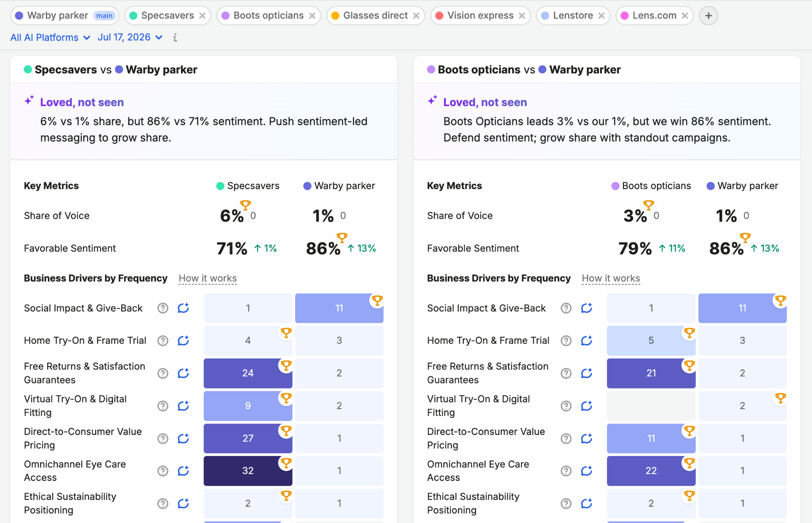Click Specsavers Free Returns cell showing 24

click(x=248, y=373)
